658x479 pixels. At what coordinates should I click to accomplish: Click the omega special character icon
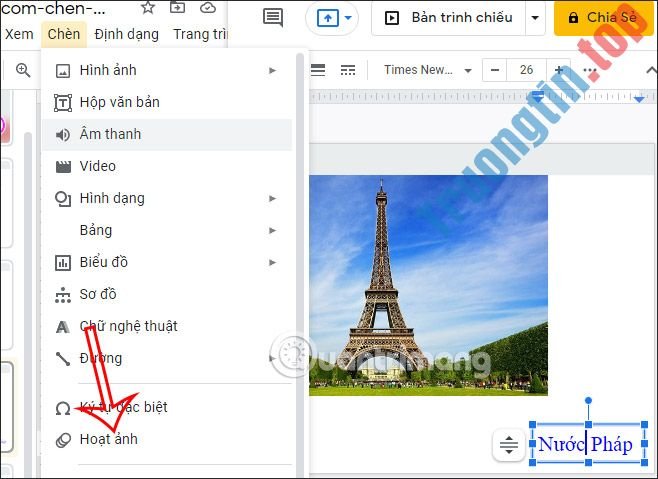(63, 408)
